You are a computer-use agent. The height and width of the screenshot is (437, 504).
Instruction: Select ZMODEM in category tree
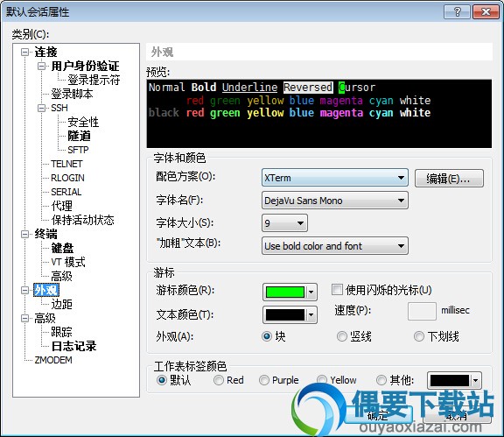tap(53, 360)
